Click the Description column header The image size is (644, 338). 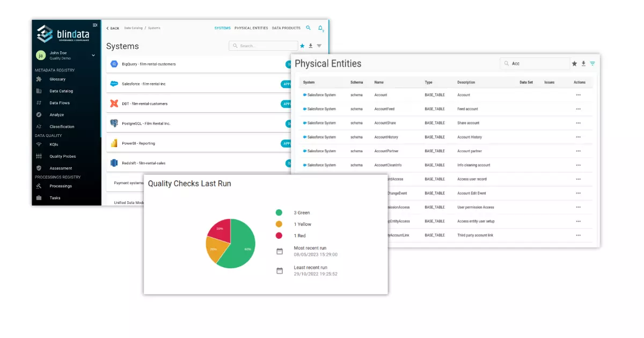click(466, 82)
